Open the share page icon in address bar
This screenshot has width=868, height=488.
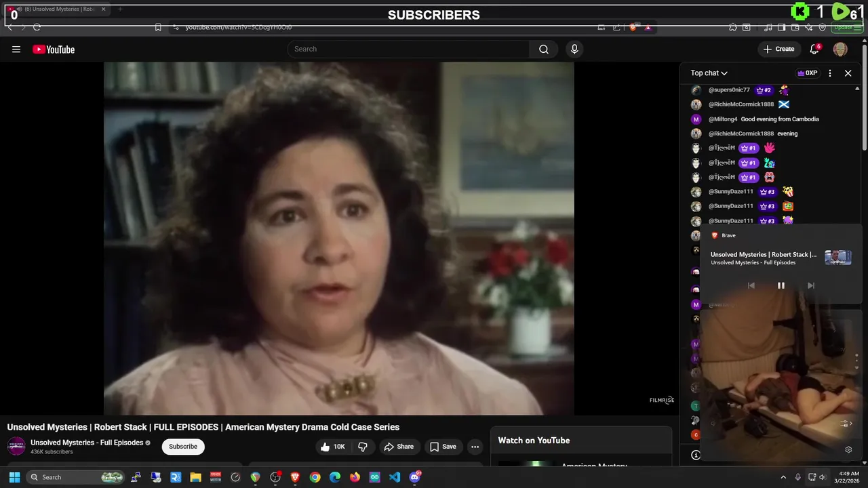pyautogui.click(x=616, y=27)
